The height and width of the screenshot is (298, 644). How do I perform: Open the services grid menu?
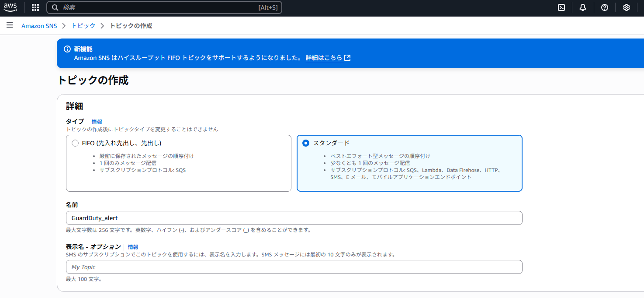pyautogui.click(x=35, y=7)
